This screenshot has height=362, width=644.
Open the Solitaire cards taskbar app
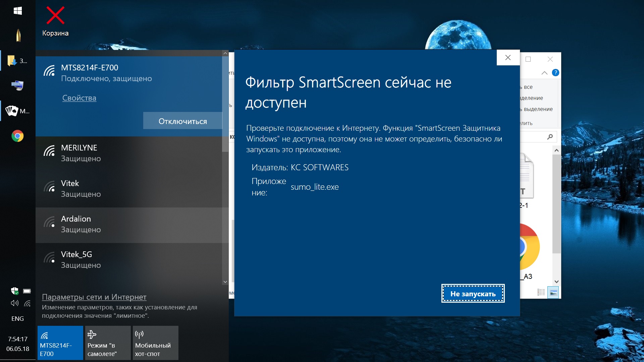[x=17, y=111]
